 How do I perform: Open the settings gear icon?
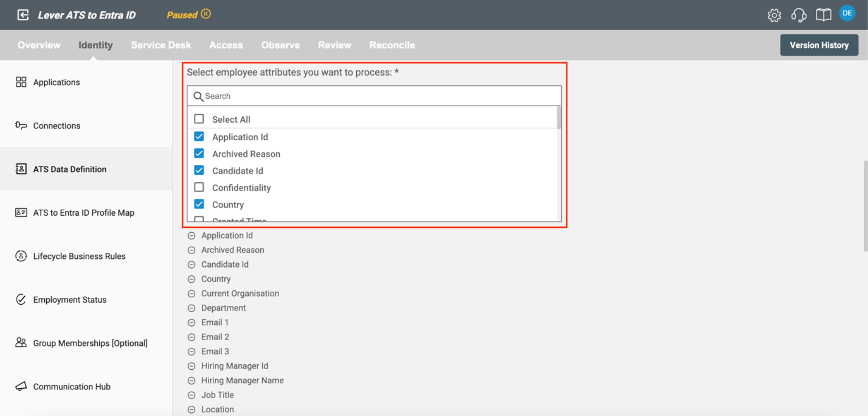774,15
